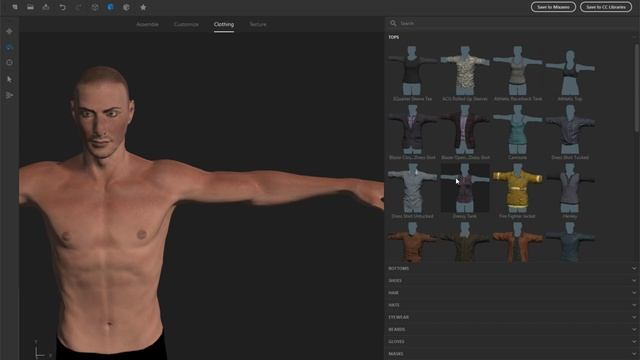This screenshot has height=360, width=640.
Task: Select the dark green jacket thumbnail in bottom row
Action: coord(464,242)
